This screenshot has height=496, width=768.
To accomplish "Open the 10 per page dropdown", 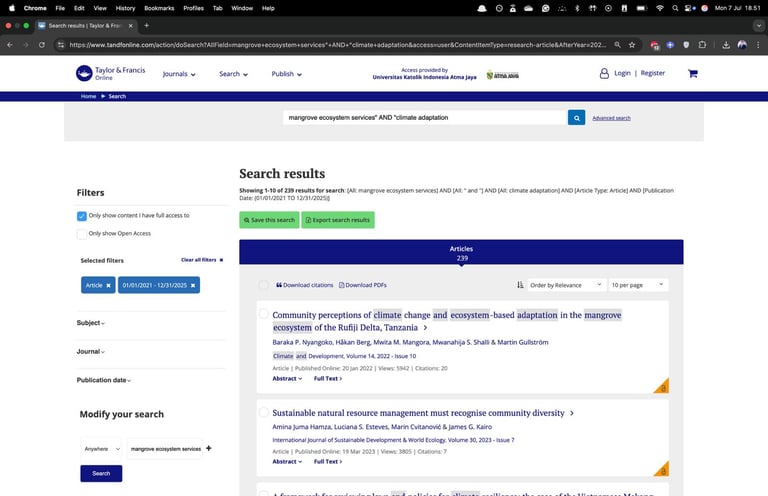I will (638, 285).
